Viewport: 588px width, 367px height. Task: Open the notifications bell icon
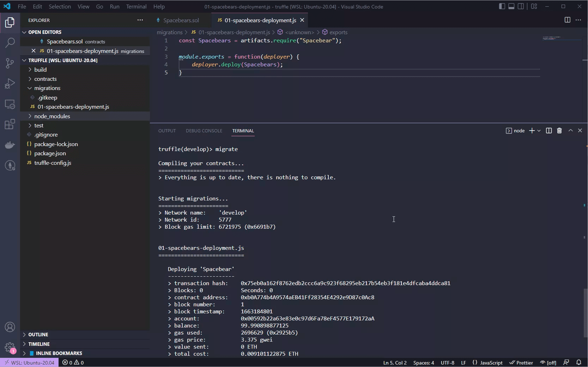[579, 362]
